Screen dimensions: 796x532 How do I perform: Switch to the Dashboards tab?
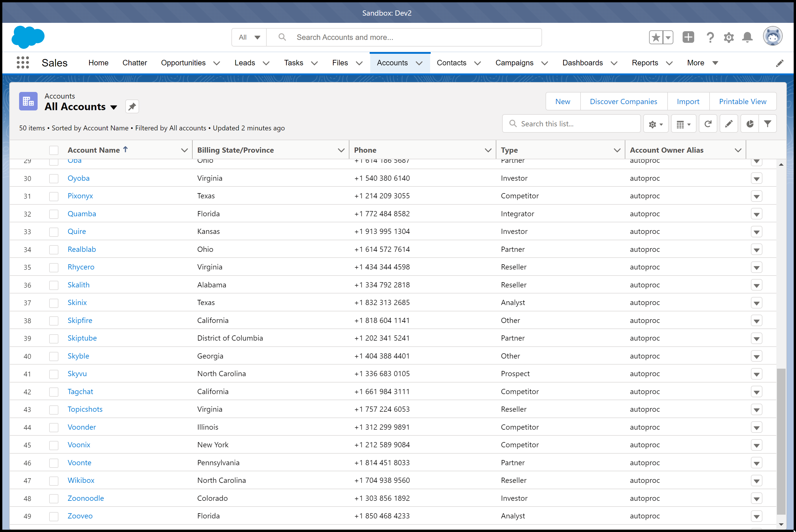[x=583, y=63]
